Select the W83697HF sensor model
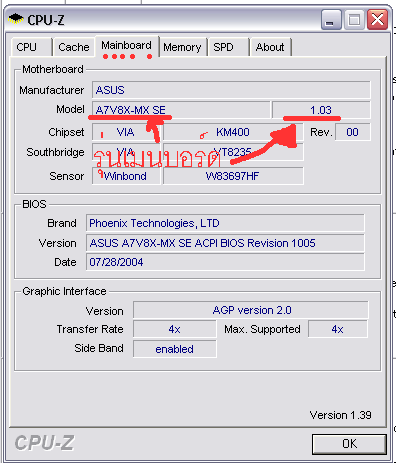Screen dimensions: 396x463 tap(233, 176)
